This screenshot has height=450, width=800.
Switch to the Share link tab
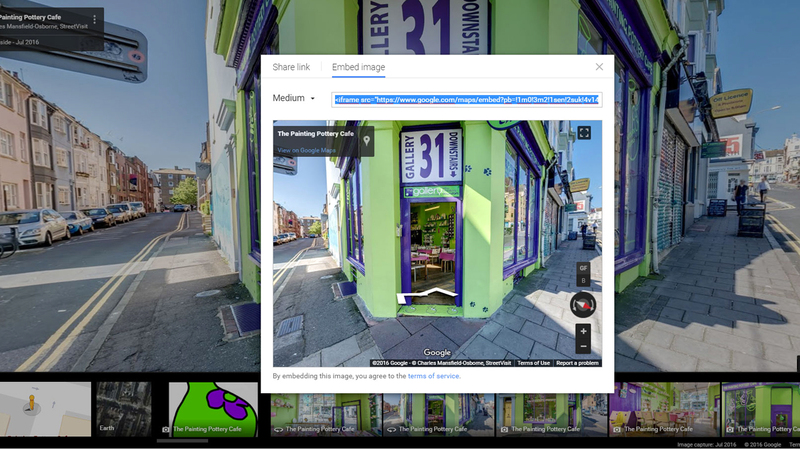pyautogui.click(x=291, y=67)
